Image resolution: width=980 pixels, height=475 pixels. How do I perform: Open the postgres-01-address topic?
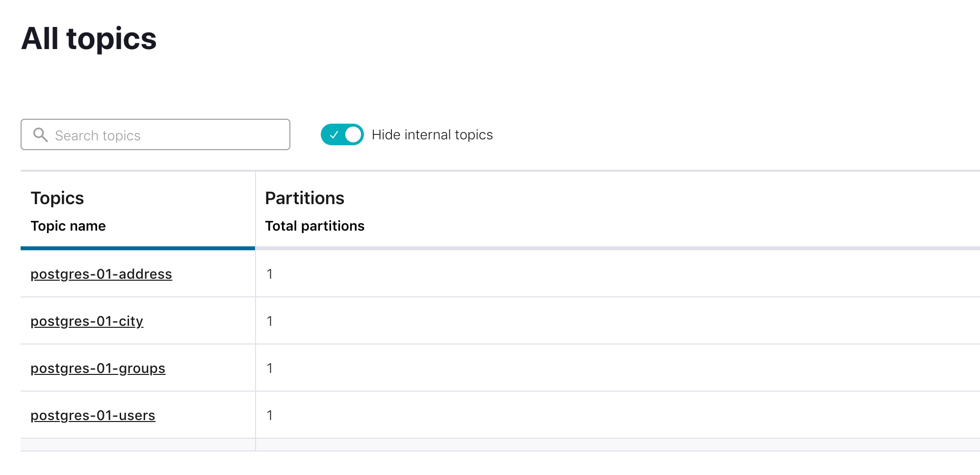click(x=101, y=274)
